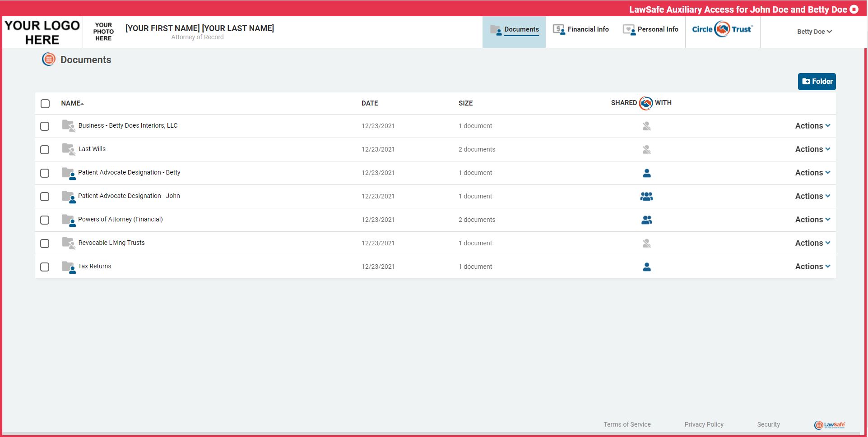Open the Circle Trust logo

point(722,29)
